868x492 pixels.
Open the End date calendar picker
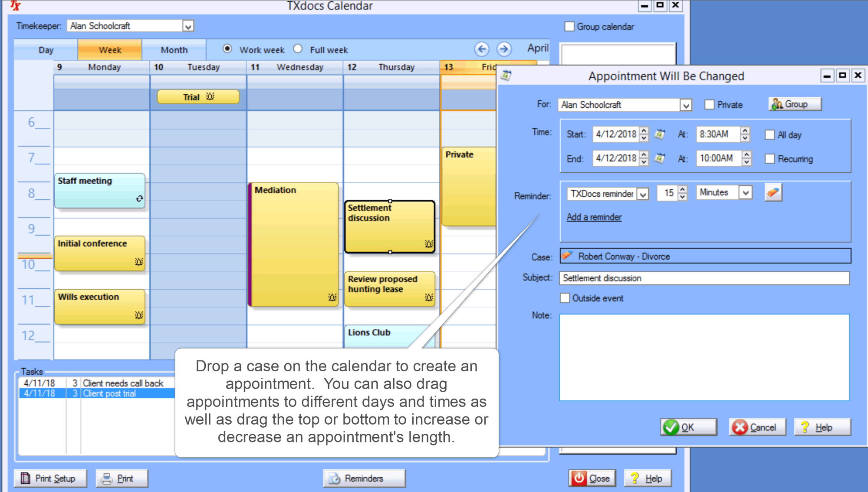click(659, 158)
